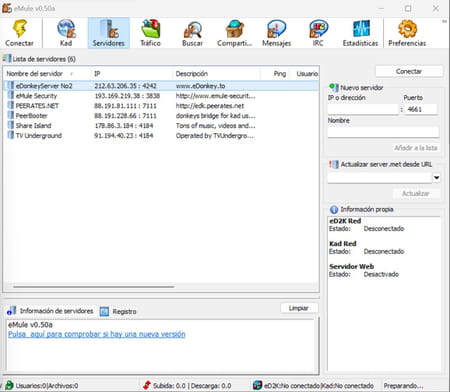Screen dimensions: 450x392
Task: Click the Información propia info icon
Action: tap(334, 209)
